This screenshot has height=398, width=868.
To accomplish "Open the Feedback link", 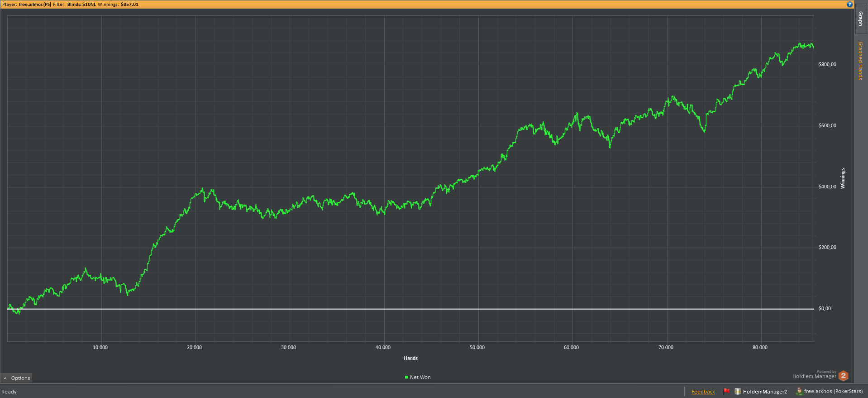I will pos(703,392).
